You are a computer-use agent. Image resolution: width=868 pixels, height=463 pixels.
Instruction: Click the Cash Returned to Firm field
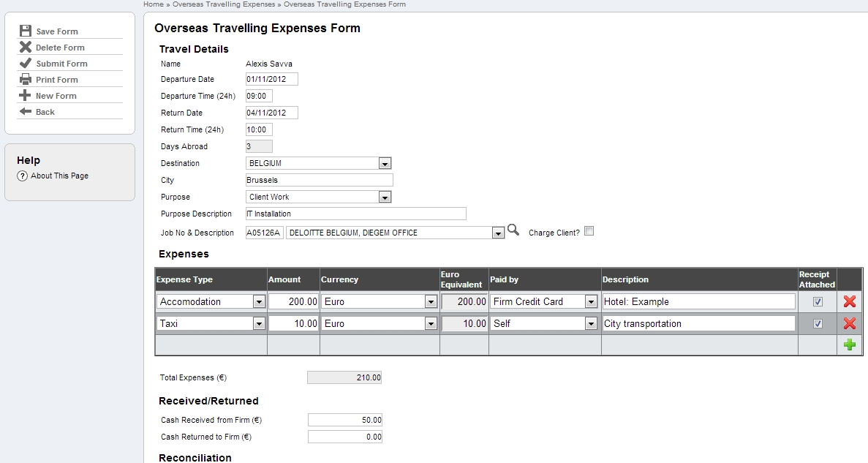tap(345, 437)
